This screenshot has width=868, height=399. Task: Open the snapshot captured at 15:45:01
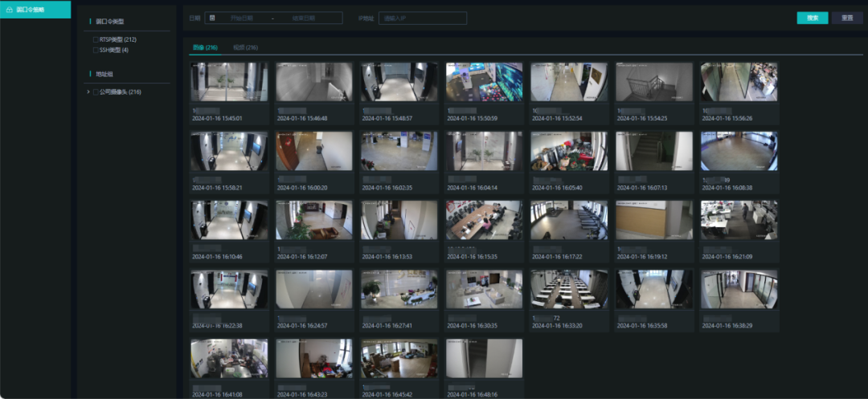[229, 82]
